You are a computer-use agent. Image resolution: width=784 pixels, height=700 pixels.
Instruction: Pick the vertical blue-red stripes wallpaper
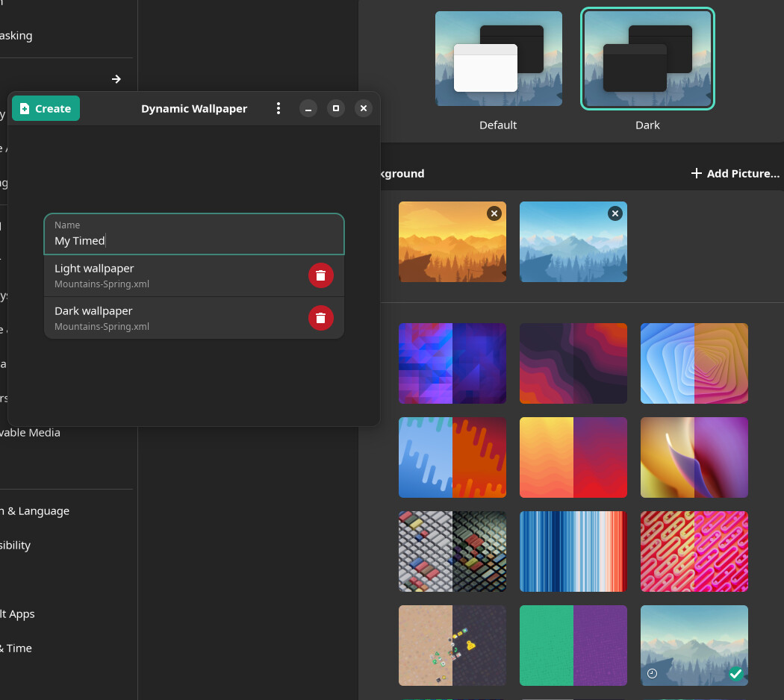(573, 551)
